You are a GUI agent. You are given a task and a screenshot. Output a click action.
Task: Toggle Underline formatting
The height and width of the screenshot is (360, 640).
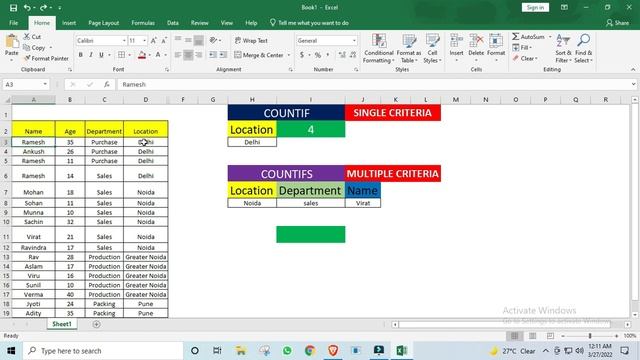101,55
